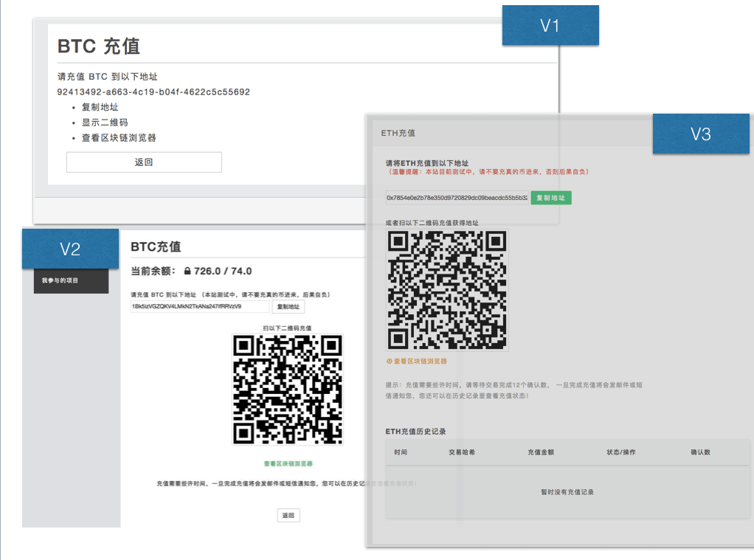Click the red 温馨提醒 warning text in the ETH panel
The width and height of the screenshot is (754, 560).
487,172
